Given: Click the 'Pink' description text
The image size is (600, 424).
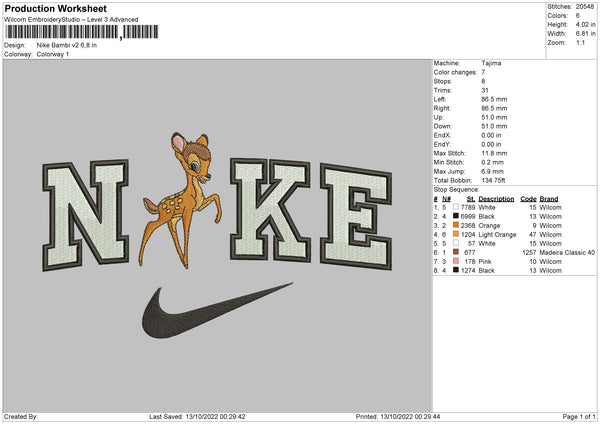Looking at the screenshot, I should 485,261.
